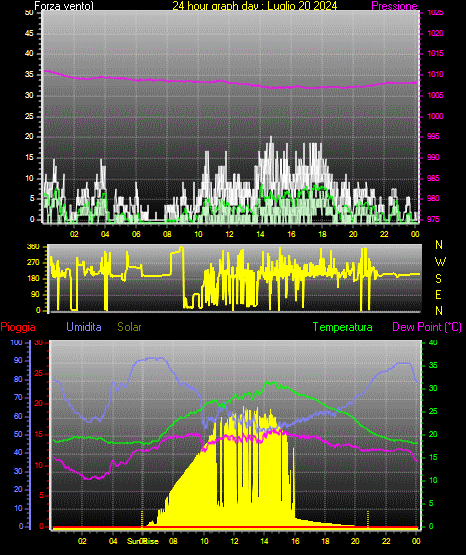This screenshot has height=555, width=466.
Task: Click the 'Pioggia' legend label
Action: pos(18,327)
